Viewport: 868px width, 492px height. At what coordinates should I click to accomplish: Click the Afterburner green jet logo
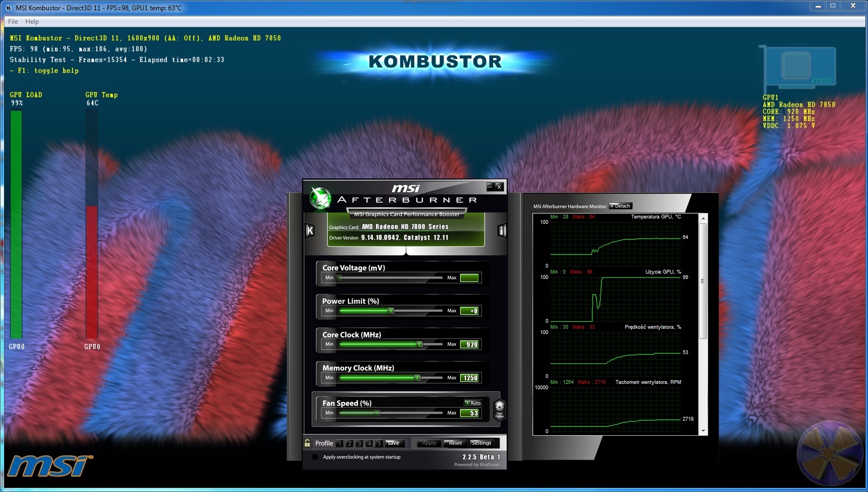pos(320,198)
